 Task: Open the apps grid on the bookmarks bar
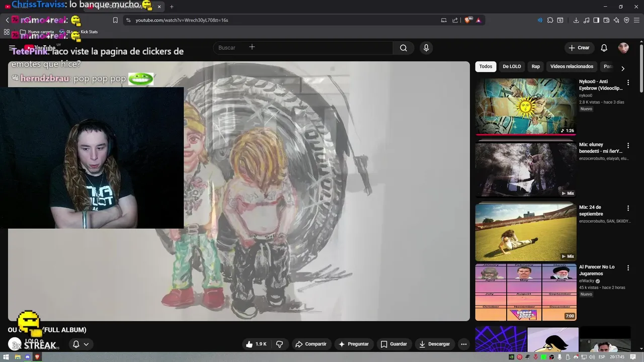(7, 32)
